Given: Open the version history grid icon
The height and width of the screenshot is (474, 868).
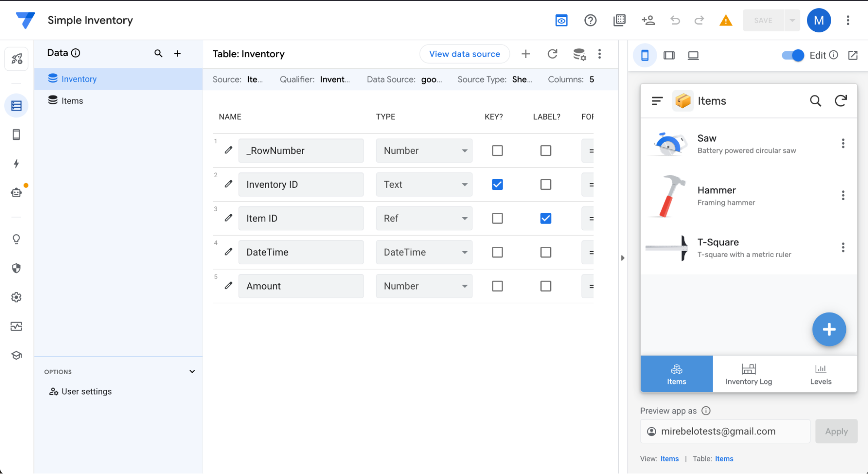Looking at the screenshot, I should [x=619, y=20].
